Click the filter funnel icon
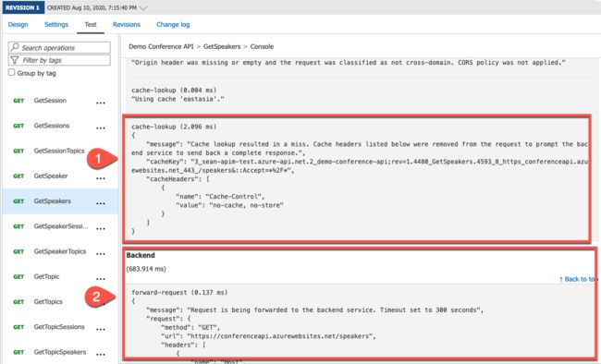 [x=15, y=60]
